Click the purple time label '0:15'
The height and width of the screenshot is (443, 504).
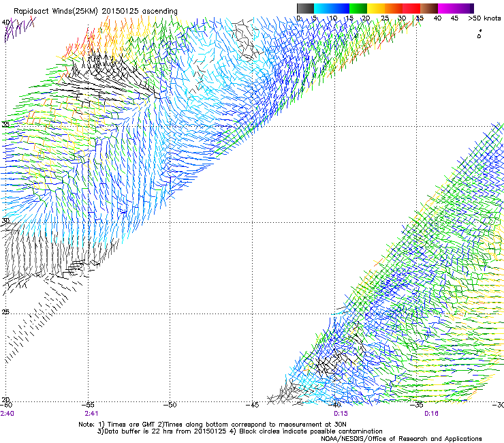(x=341, y=414)
